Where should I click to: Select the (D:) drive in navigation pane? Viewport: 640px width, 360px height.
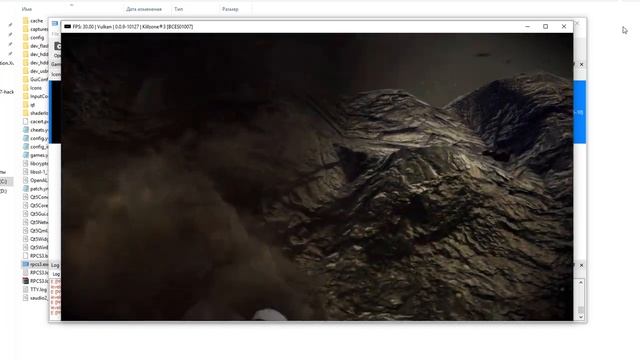pyautogui.click(x=4, y=191)
